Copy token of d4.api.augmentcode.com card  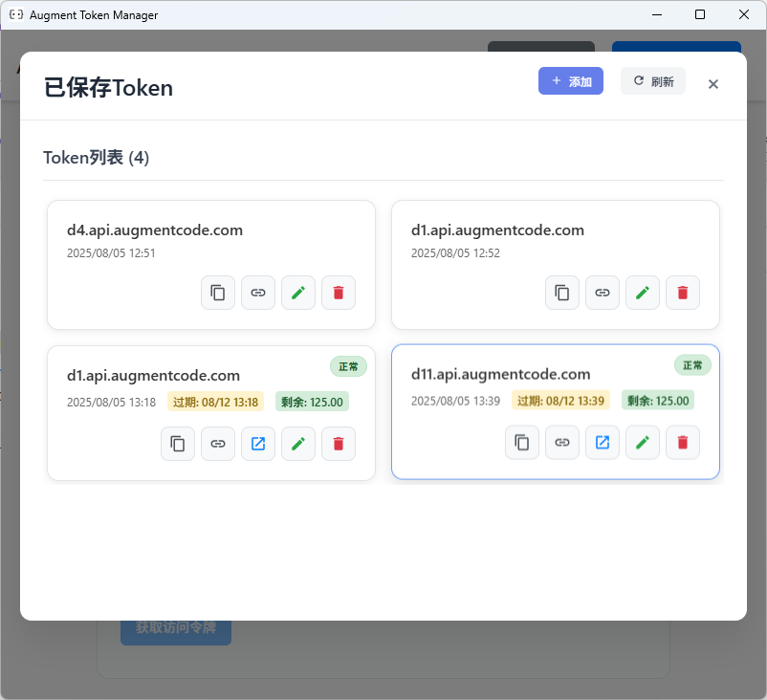coord(218,293)
